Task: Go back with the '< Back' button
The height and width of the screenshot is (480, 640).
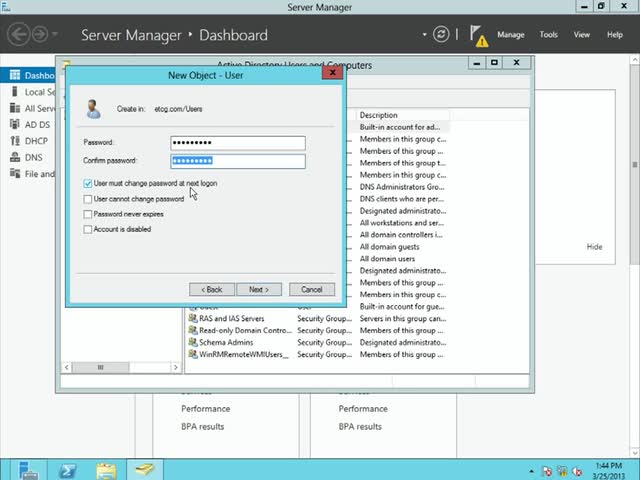Action: coord(211,289)
